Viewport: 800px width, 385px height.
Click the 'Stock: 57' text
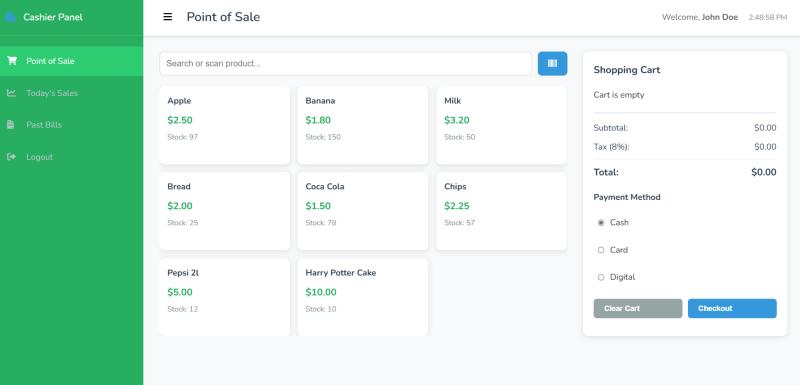pos(460,223)
